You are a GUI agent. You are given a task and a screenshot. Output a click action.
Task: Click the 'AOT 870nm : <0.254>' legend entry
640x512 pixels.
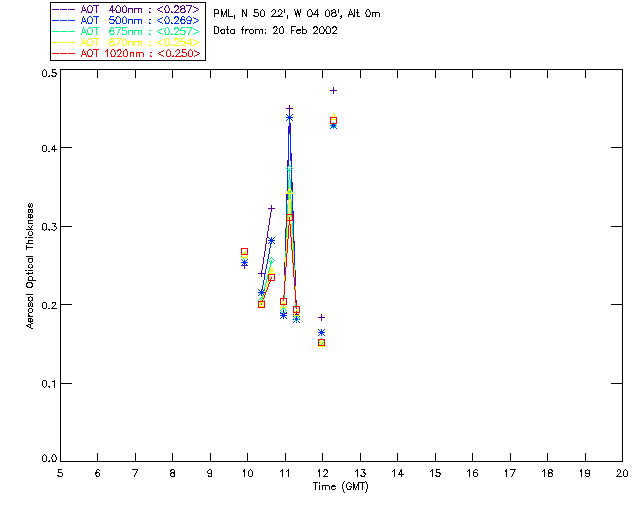[127, 42]
